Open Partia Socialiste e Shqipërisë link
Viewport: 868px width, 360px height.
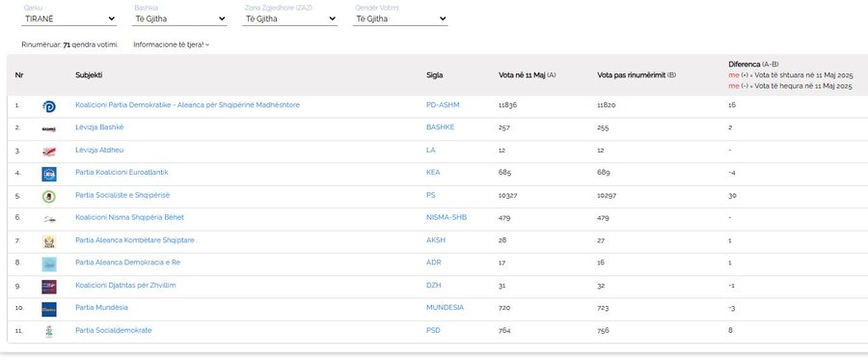click(122, 195)
